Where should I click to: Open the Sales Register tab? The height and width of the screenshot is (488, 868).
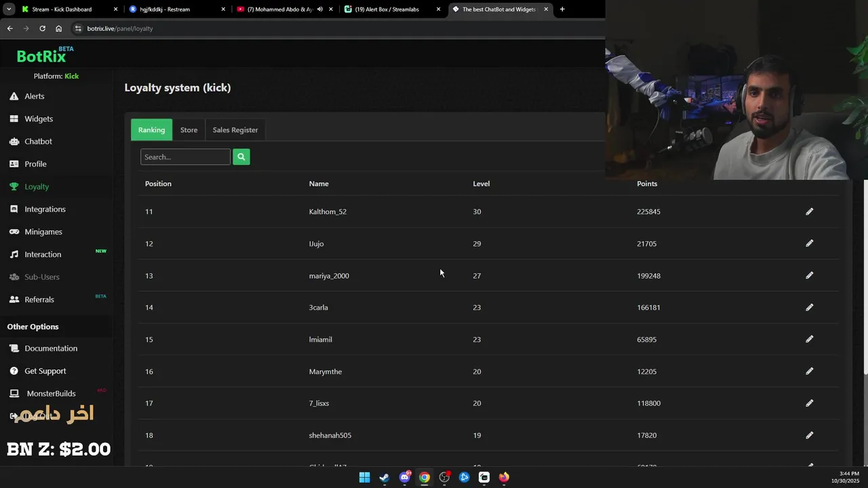tap(235, 129)
